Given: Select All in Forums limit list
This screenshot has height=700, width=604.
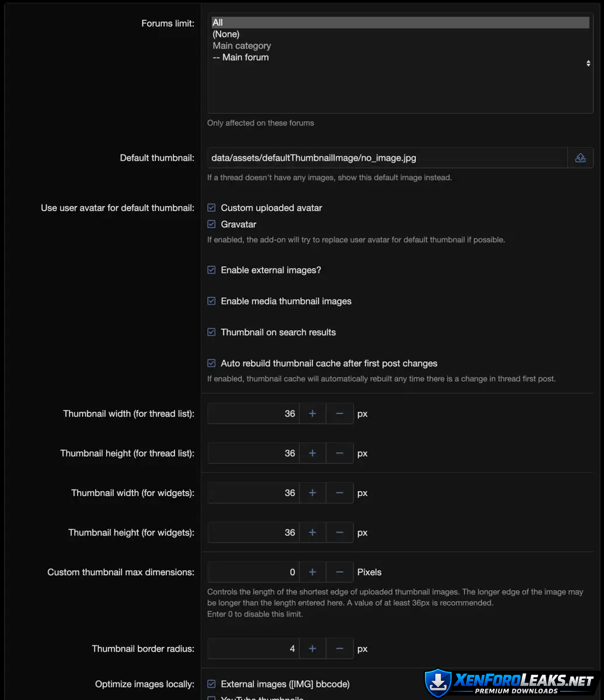Looking at the screenshot, I should pyautogui.click(x=218, y=23).
